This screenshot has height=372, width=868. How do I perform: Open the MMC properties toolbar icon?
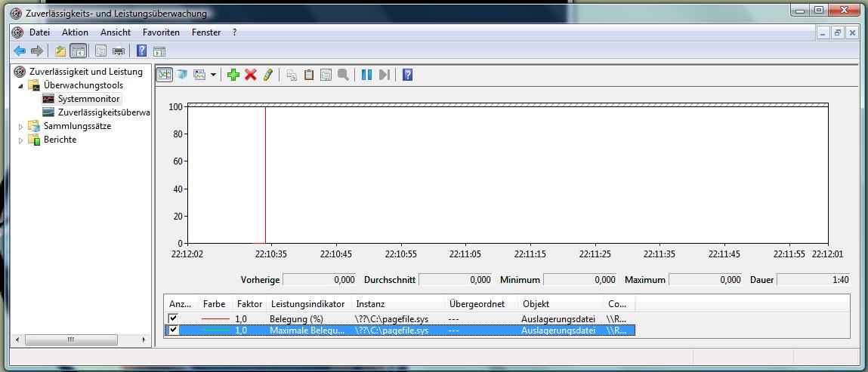pyautogui.click(x=100, y=51)
